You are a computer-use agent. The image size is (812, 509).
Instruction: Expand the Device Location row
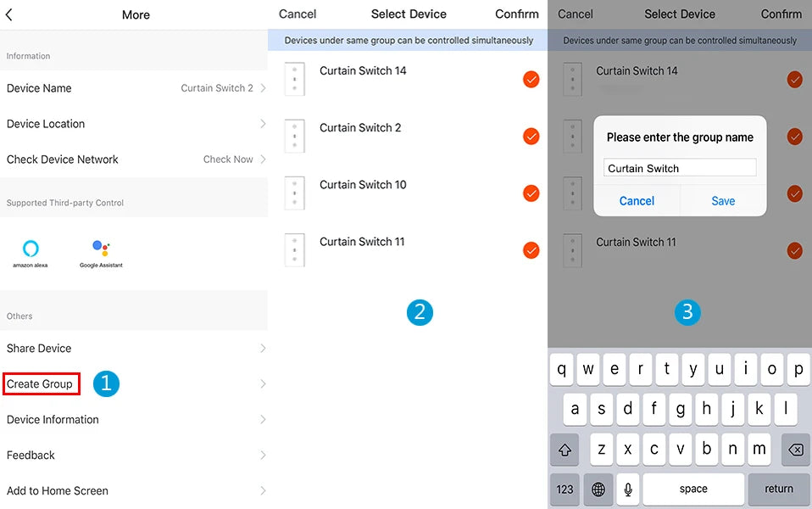click(134, 124)
